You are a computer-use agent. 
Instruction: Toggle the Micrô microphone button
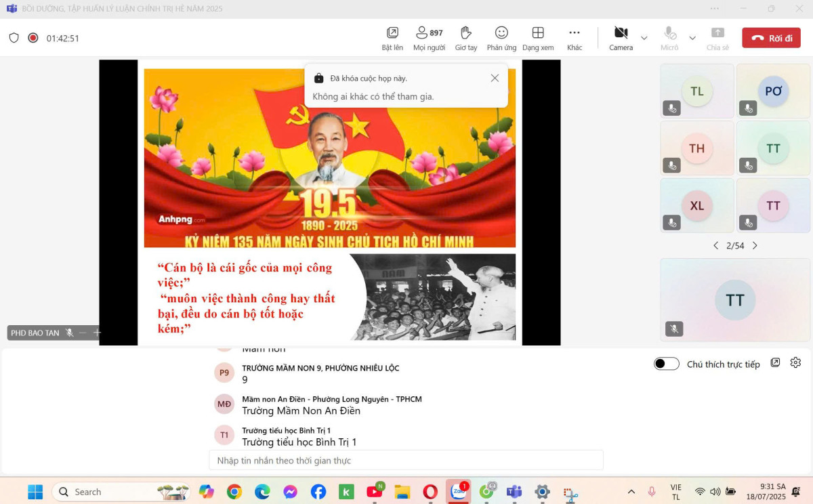(669, 33)
